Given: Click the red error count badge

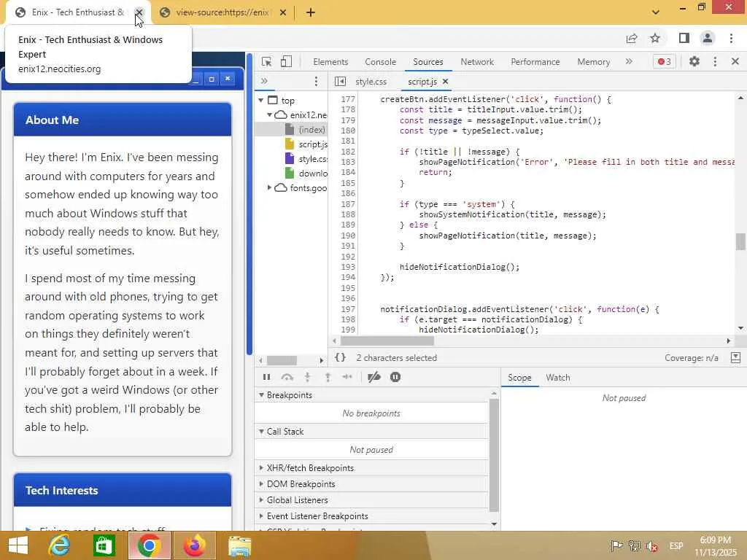Looking at the screenshot, I should pos(664,62).
